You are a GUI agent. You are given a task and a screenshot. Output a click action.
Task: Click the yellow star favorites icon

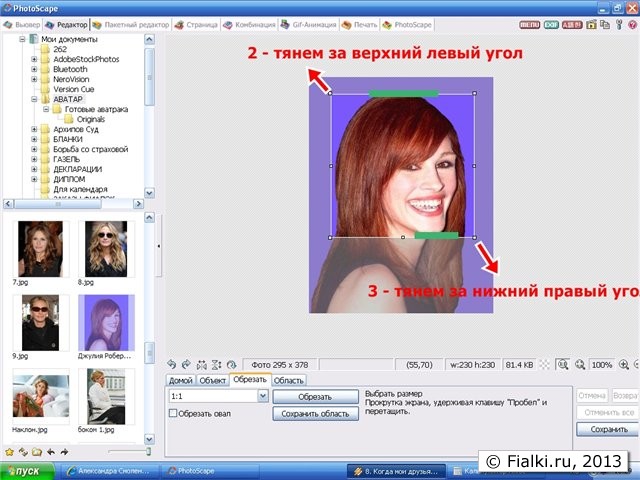click(x=9, y=452)
